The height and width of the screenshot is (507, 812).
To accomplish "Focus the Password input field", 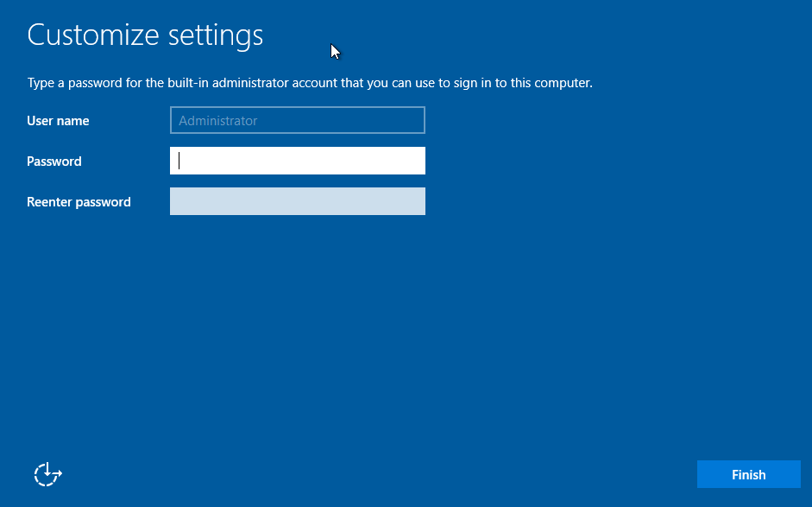I will point(297,161).
